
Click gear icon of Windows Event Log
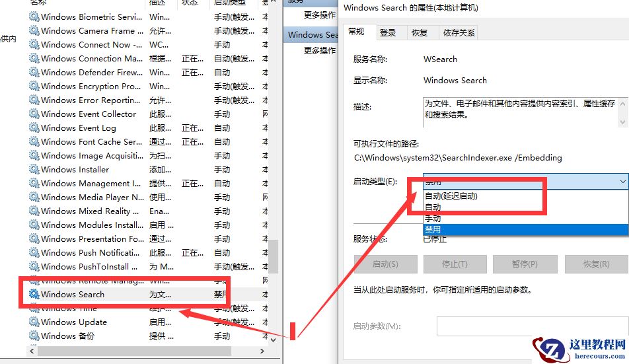coord(34,128)
